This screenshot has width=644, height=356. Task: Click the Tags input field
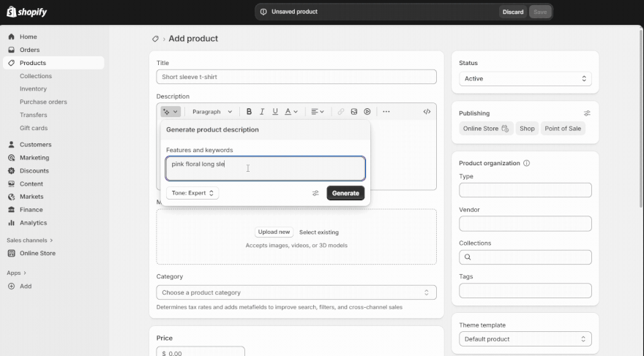(525, 291)
